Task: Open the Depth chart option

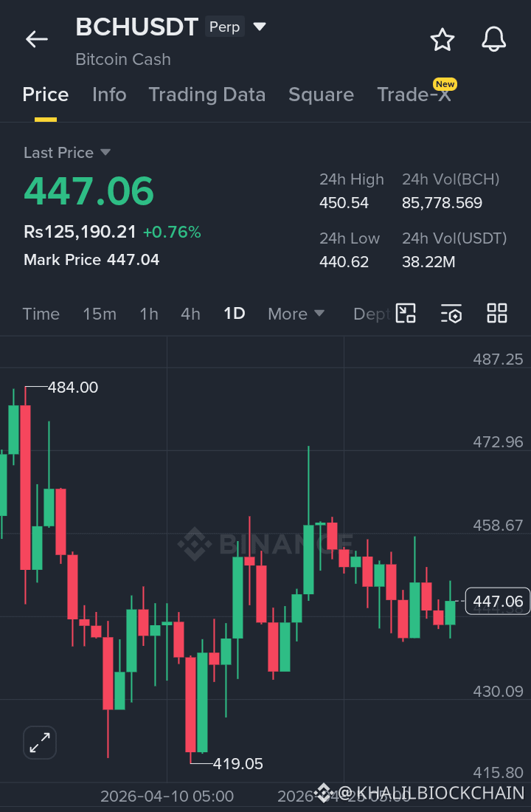Action: pos(371,314)
